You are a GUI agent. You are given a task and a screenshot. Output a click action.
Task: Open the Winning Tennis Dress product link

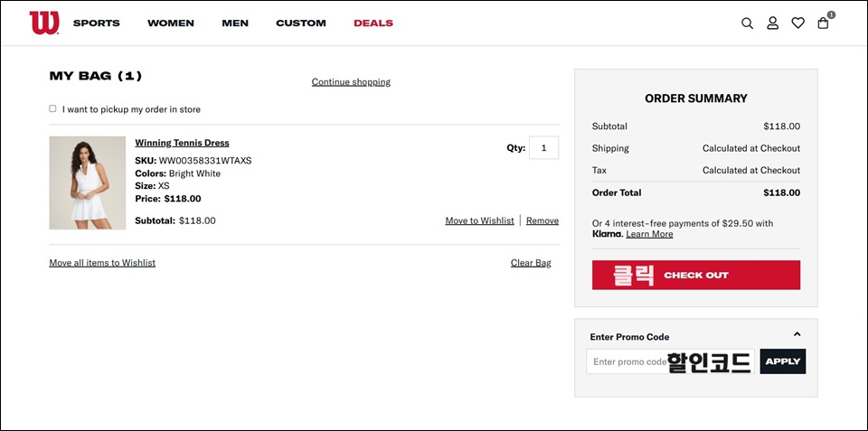[x=182, y=143]
